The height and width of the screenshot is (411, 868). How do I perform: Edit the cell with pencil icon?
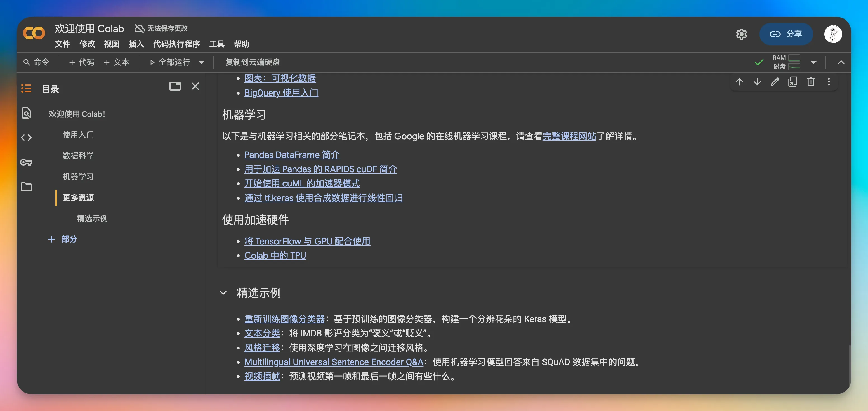775,82
